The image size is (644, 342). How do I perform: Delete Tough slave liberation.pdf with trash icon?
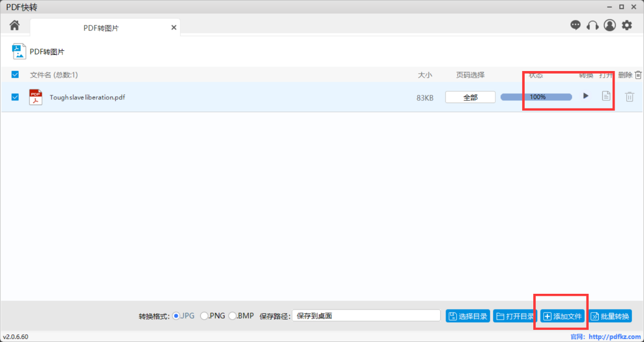point(629,96)
